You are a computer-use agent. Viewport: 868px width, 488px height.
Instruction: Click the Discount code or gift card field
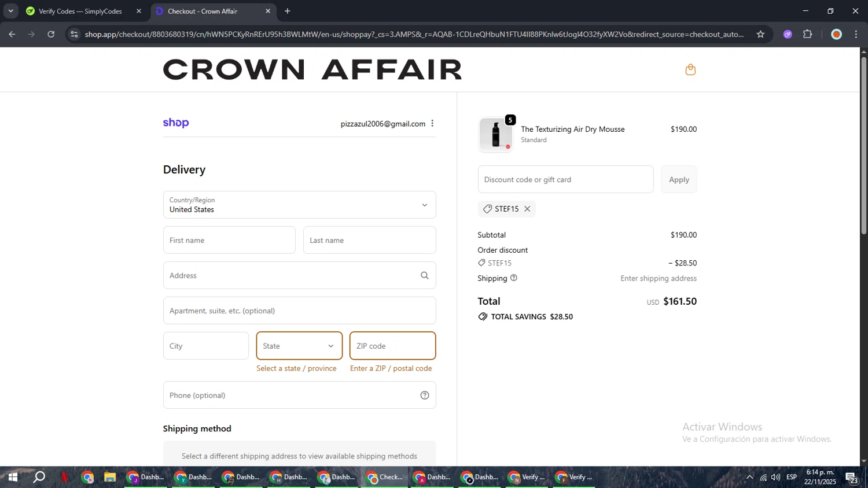pyautogui.click(x=565, y=179)
